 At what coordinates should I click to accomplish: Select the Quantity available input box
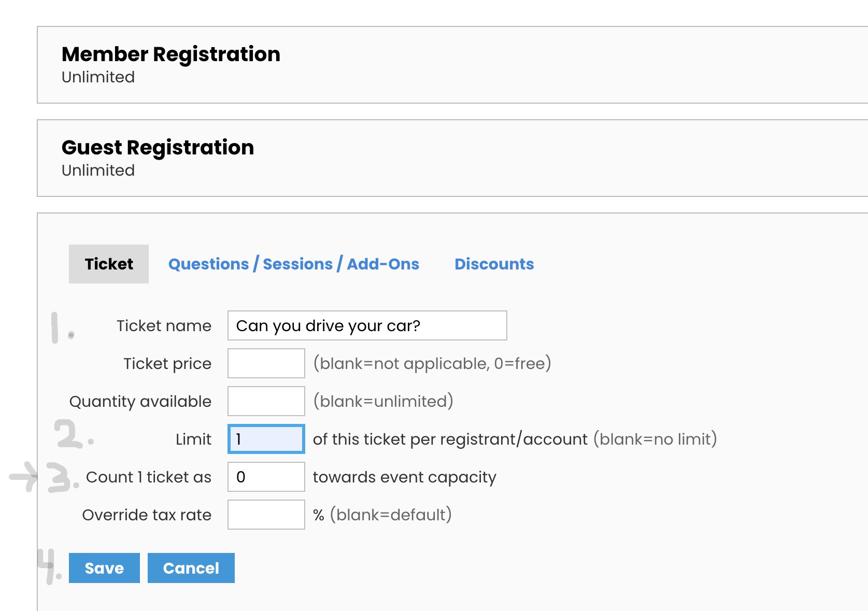pyautogui.click(x=266, y=401)
